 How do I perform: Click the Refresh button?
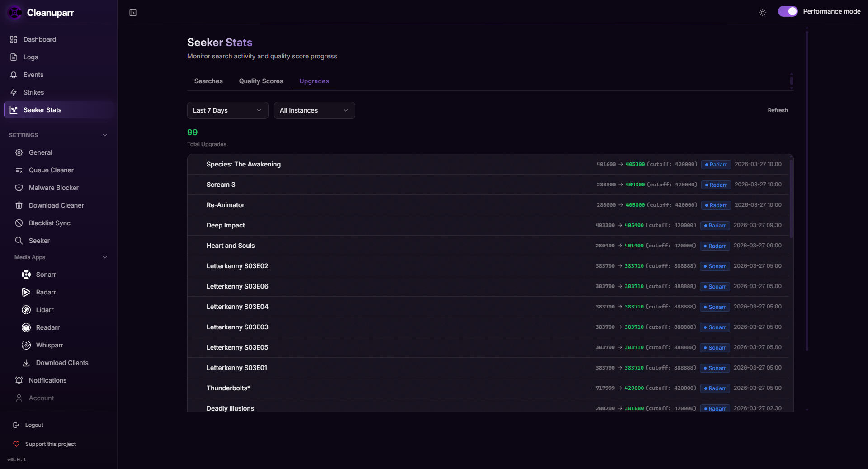[778, 110]
